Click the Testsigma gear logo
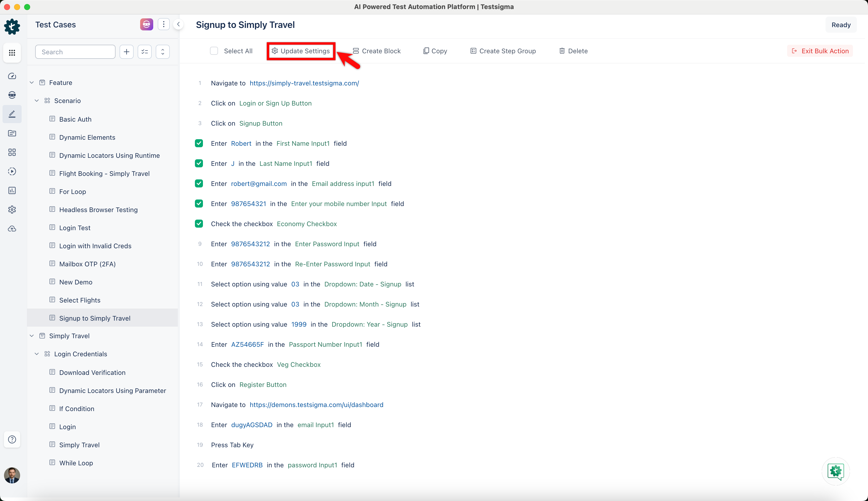Viewport: 868px width, 501px height. pyautogui.click(x=12, y=26)
